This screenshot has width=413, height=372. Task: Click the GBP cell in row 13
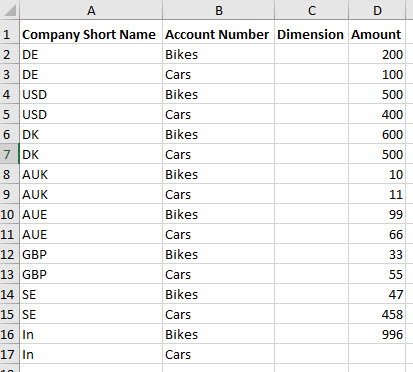(91, 274)
